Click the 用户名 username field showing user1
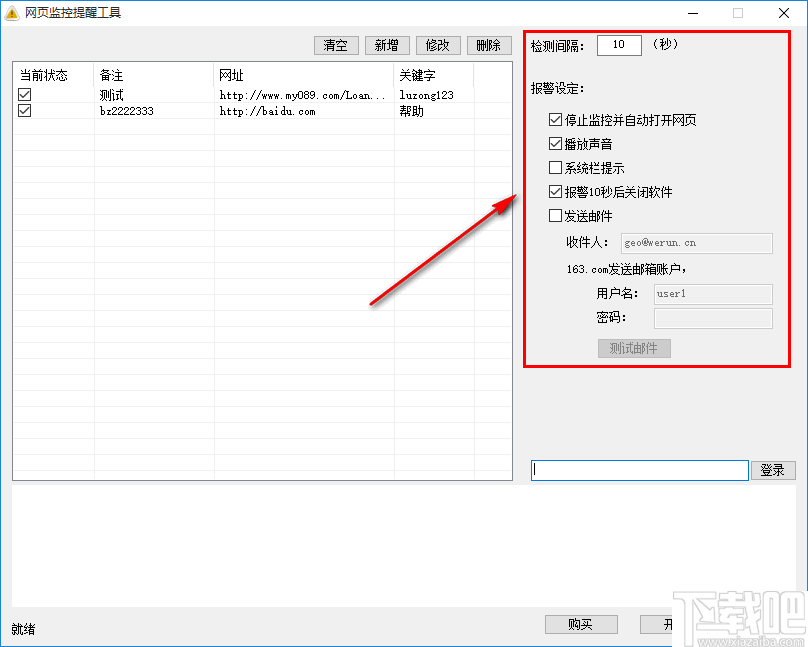The height and width of the screenshot is (647, 808). coord(713,294)
